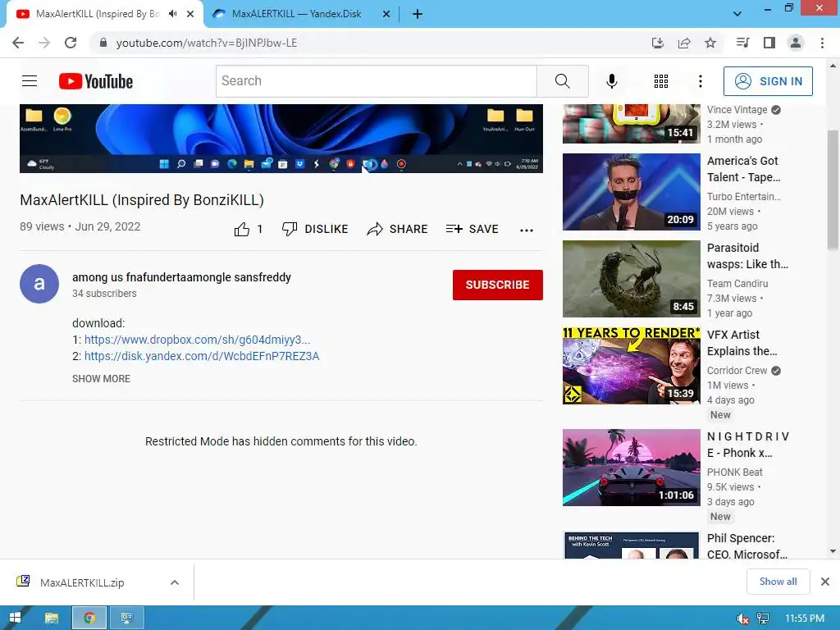Go to the YouTube home logo
Screen dimensions: 840x630
tap(96, 81)
